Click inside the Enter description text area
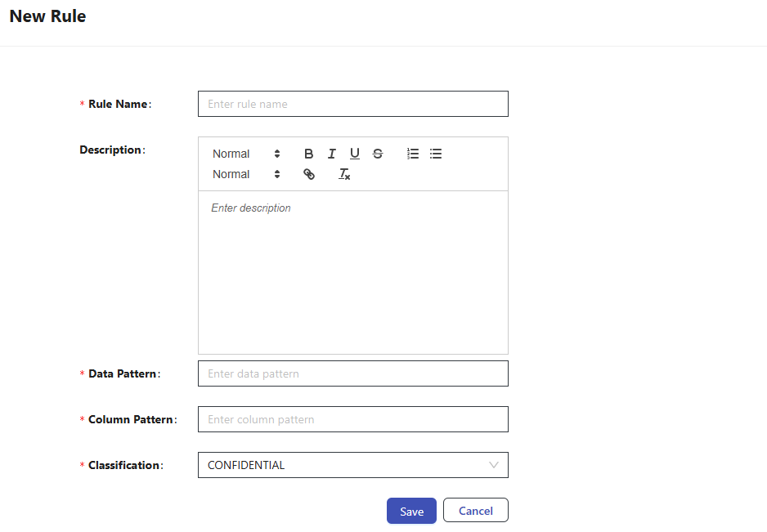Image resolution: width=767 pixels, height=532 pixels. coord(352,270)
